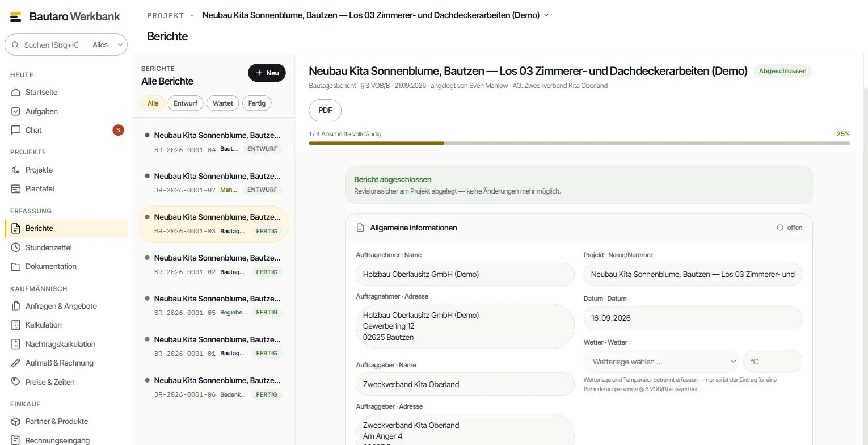Click the Chat speech bubble icon
868x445 pixels.
tap(16, 130)
